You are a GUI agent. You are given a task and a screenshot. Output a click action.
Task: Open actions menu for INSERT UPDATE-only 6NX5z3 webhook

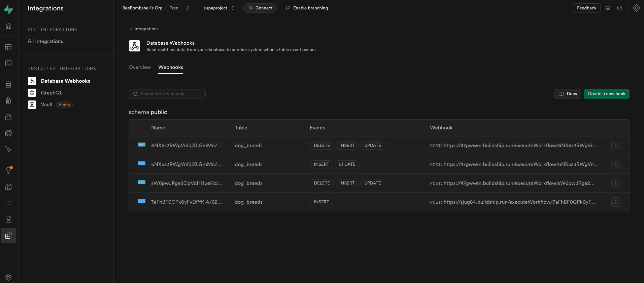pos(616,164)
